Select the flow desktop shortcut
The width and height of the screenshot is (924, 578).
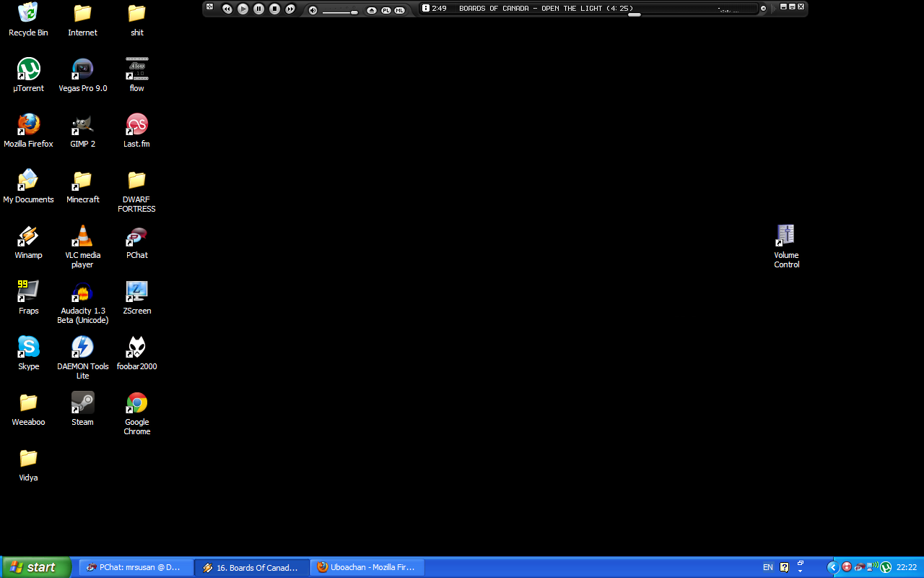point(136,75)
